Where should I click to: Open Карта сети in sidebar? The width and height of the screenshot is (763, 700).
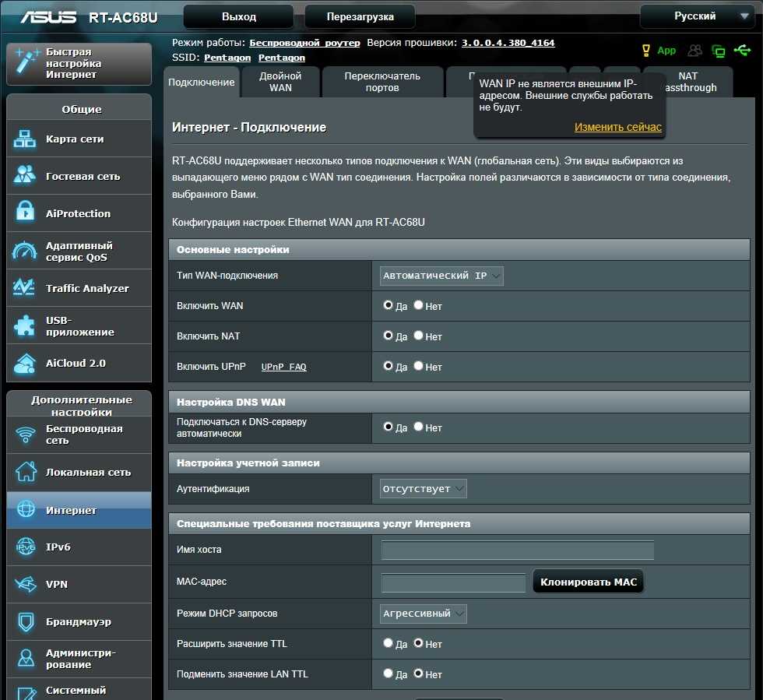pos(79,139)
